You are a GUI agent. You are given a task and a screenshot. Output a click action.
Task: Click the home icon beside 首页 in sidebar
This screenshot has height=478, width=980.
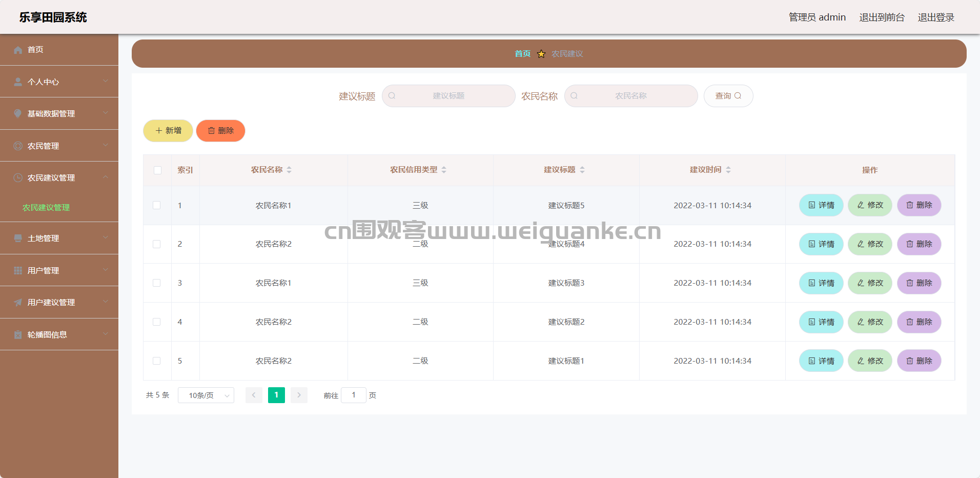(x=18, y=50)
